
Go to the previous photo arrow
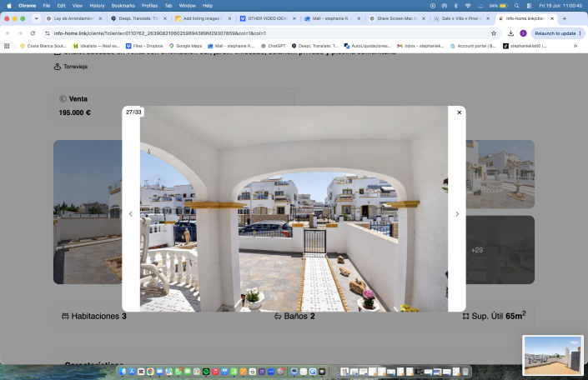[130, 214]
